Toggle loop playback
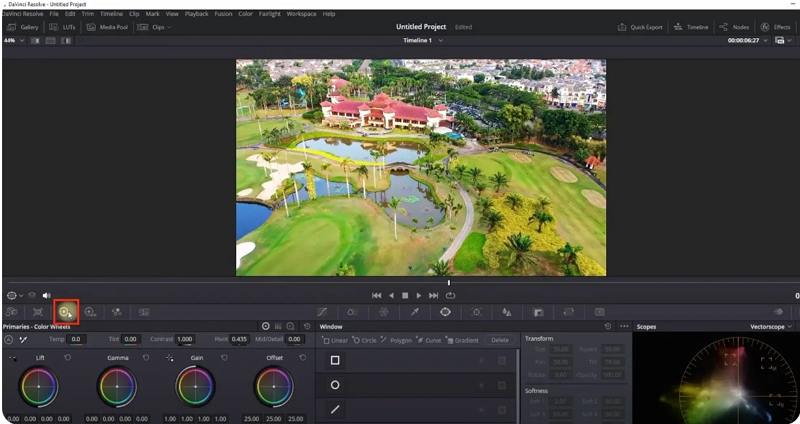The height and width of the screenshot is (424, 800). tap(450, 295)
